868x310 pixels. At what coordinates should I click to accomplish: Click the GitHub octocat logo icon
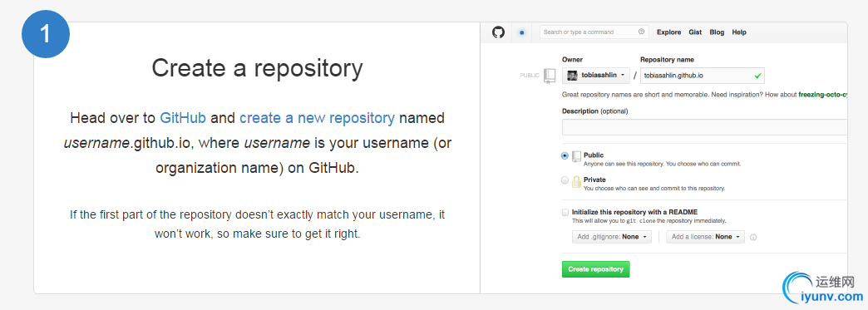click(498, 32)
